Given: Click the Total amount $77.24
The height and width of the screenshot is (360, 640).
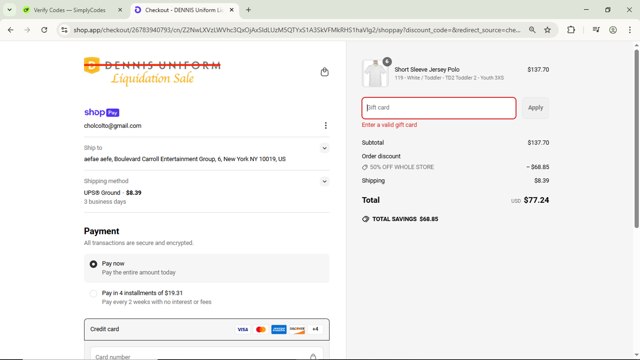Looking at the screenshot, I should pyautogui.click(x=536, y=200).
